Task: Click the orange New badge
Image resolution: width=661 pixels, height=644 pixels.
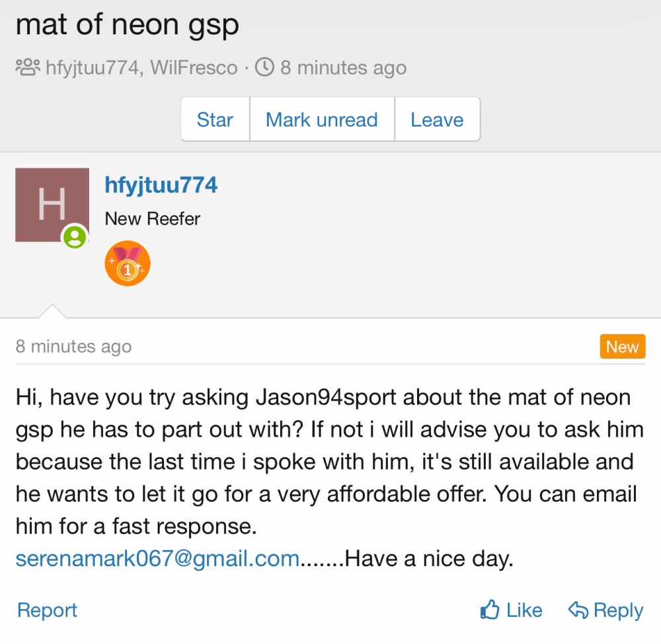Action: 622,347
